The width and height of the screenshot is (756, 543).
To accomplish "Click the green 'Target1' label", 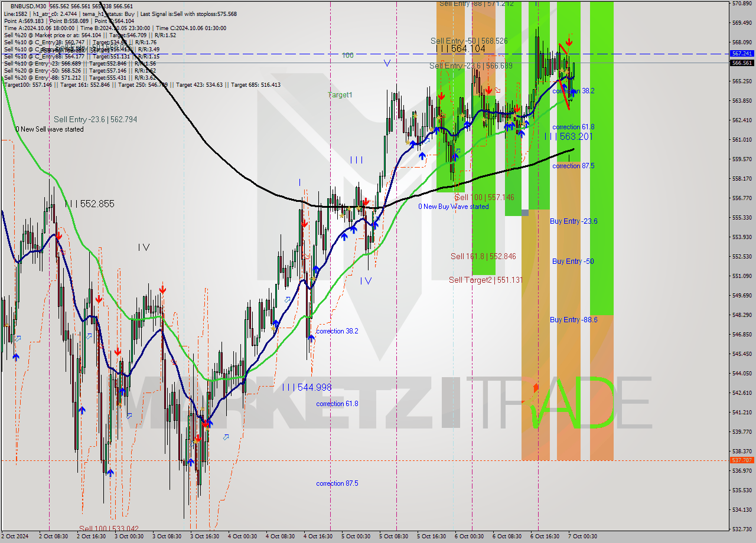I will tap(340, 95).
